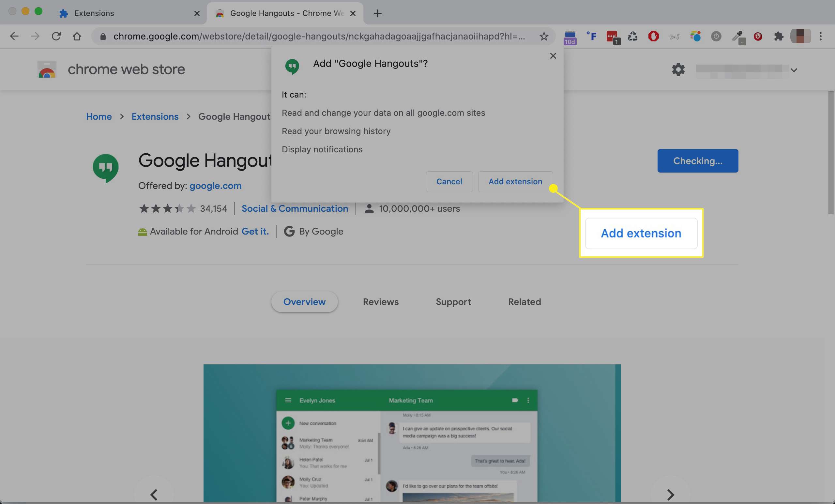
Task: Show previous screenshot in the carousel
Action: [154, 495]
